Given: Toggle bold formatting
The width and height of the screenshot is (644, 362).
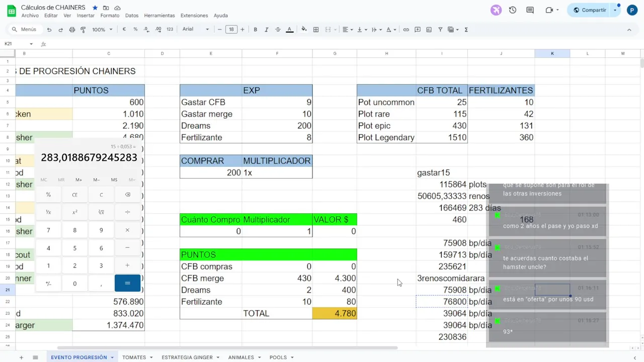Looking at the screenshot, I should click(x=255, y=30).
